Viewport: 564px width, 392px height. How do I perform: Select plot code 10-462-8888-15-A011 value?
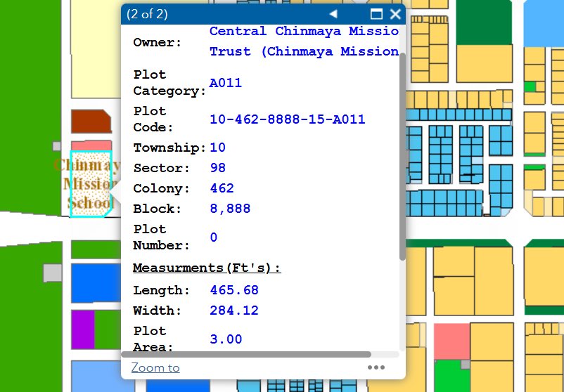288,119
